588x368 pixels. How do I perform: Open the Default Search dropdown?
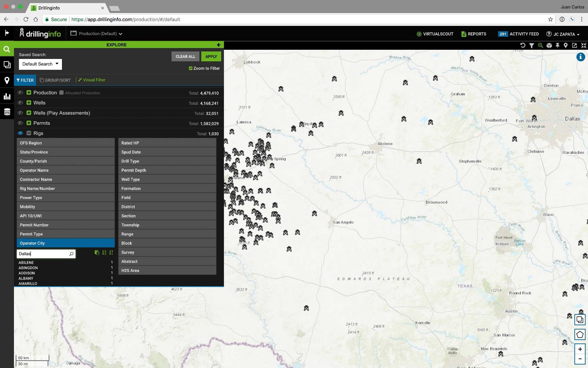(40, 64)
